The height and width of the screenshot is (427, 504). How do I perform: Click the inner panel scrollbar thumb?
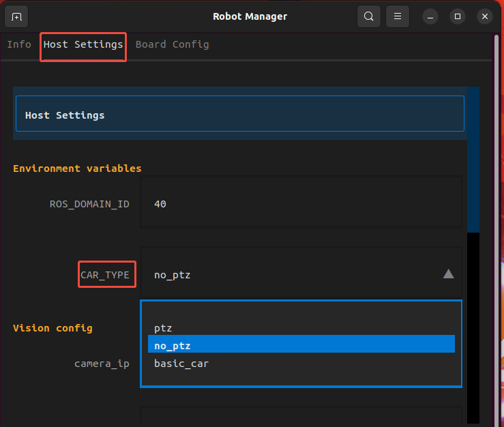point(473,160)
